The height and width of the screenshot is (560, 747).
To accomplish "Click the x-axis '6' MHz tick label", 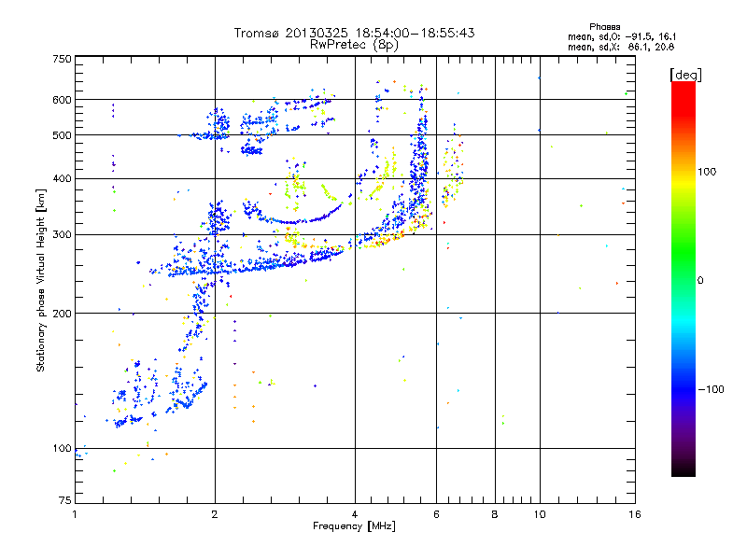I will pyautogui.click(x=436, y=514).
